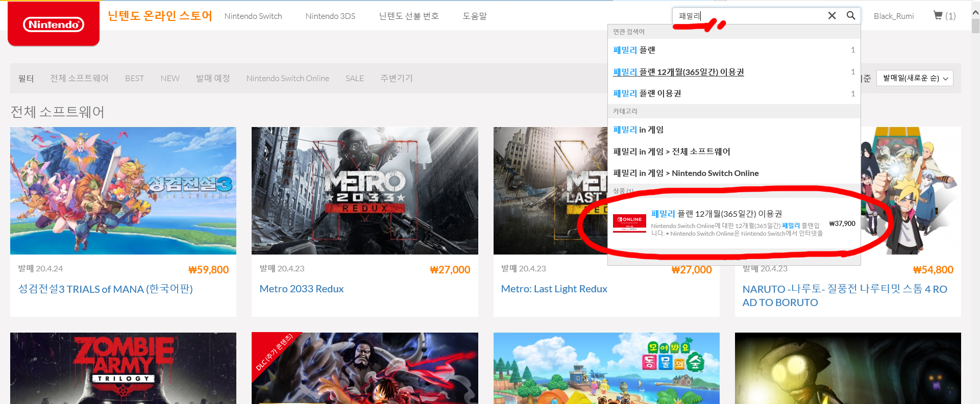Open the 발매일(새로운 순) sort dropdown
Viewport: 980px width, 404px height.
pos(915,78)
